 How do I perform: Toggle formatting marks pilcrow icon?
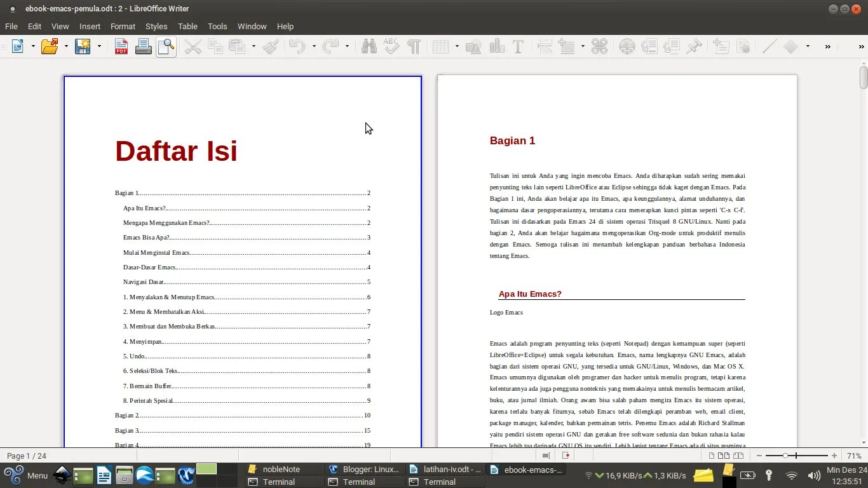[x=414, y=46]
